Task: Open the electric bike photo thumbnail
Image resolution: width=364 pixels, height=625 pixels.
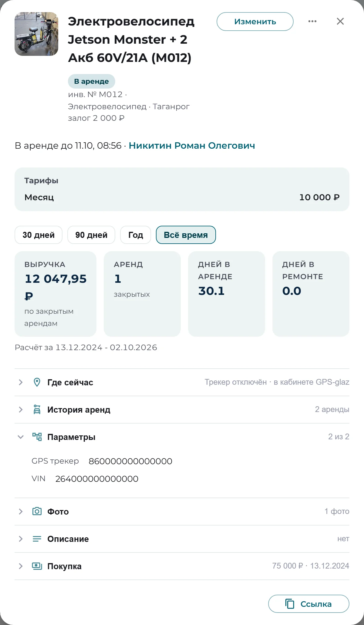Action: [x=36, y=34]
